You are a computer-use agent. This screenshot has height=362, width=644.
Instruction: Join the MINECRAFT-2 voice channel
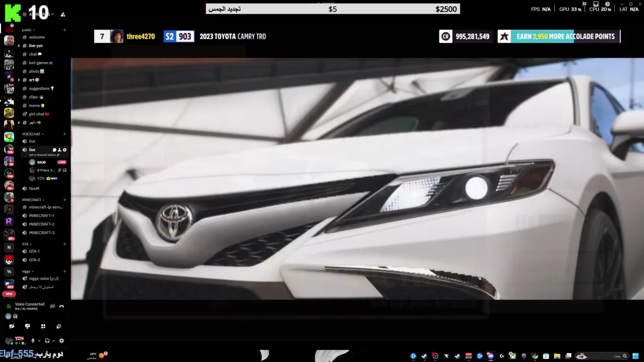41,224
